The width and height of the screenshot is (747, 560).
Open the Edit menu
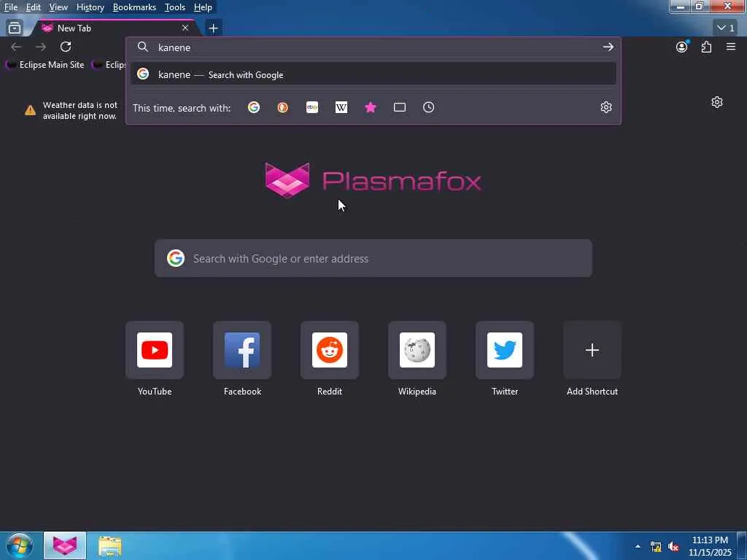(34, 7)
